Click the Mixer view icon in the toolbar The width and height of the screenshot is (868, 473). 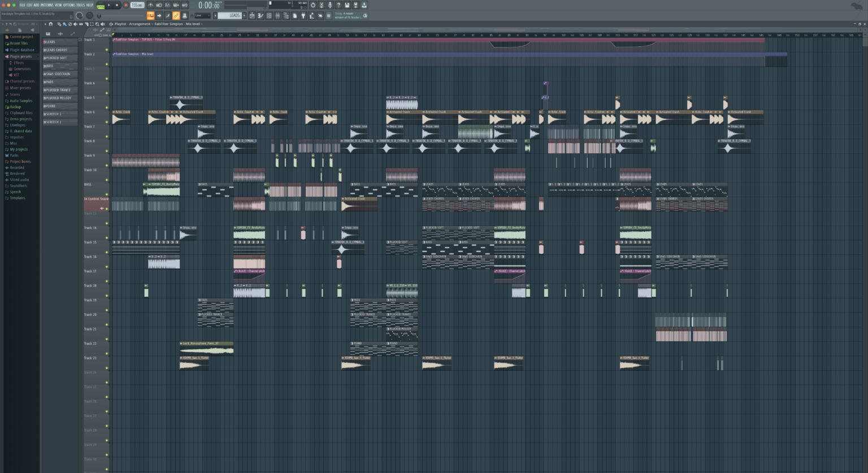click(x=278, y=15)
